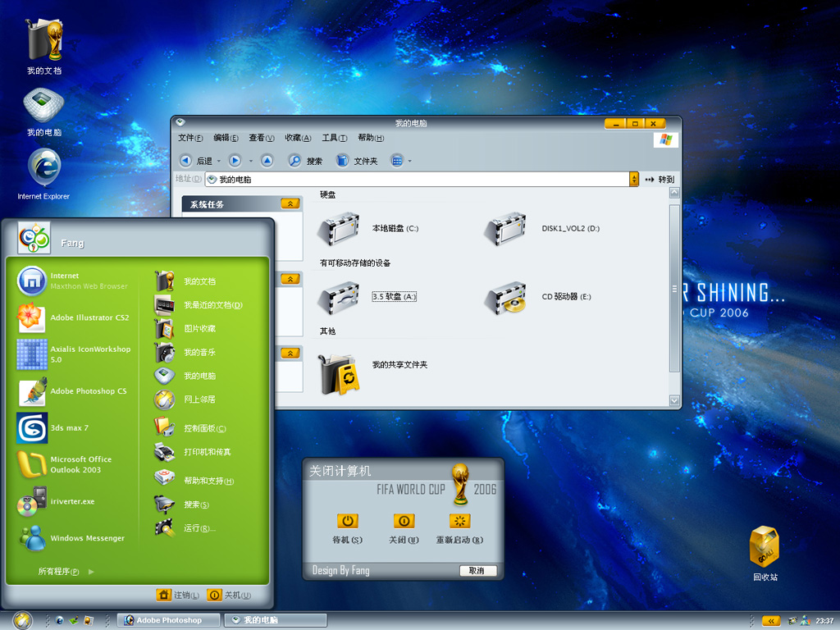Expand the address bar dropdown
The width and height of the screenshot is (840, 630).
(x=634, y=179)
